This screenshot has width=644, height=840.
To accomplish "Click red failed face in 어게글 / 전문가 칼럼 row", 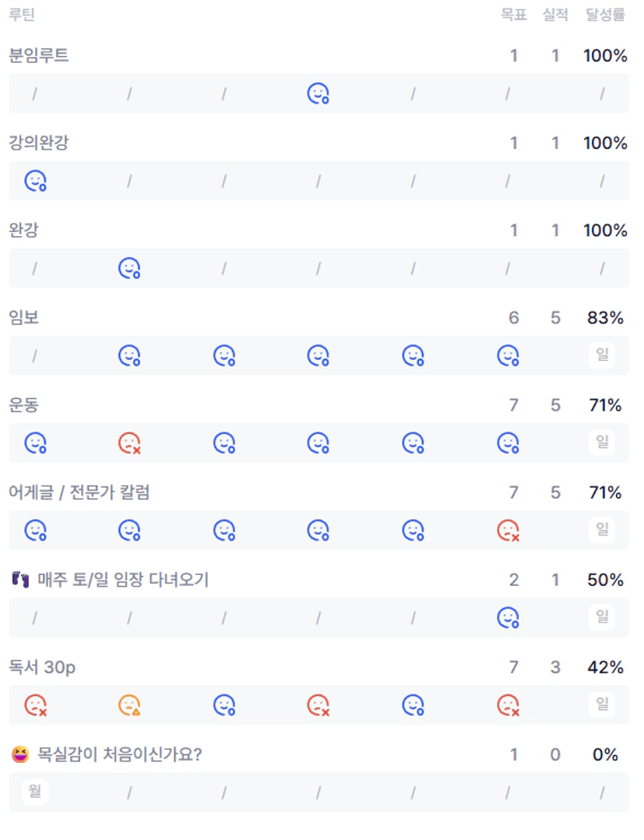I will pyautogui.click(x=508, y=531).
